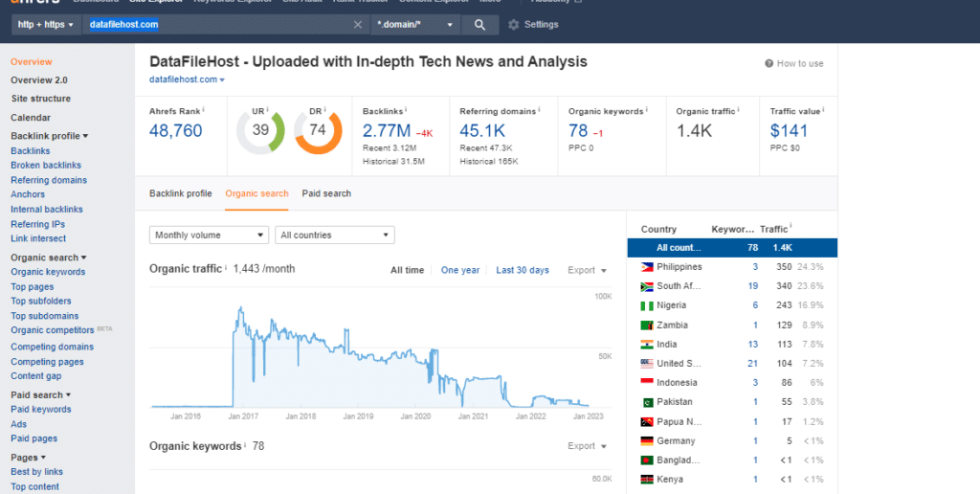Expand the datafilehost.com URL dropdown arrow
Viewport: 980px width, 494px height.
coord(222,80)
